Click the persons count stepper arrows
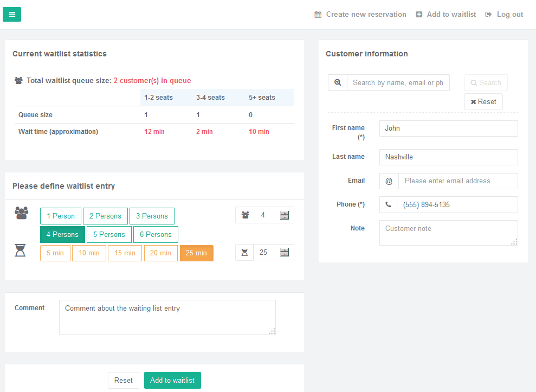The height and width of the screenshot is (392, 536). 285,215
